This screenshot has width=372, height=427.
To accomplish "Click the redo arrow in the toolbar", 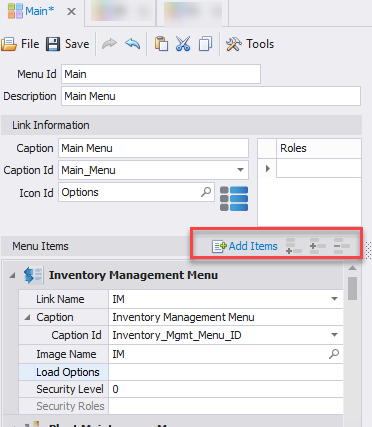I will pyautogui.click(x=109, y=44).
